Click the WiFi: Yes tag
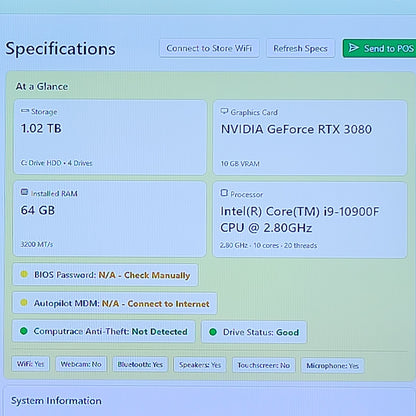Image resolution: width=416 pixels, height=416 pixels. coord(30,364)
